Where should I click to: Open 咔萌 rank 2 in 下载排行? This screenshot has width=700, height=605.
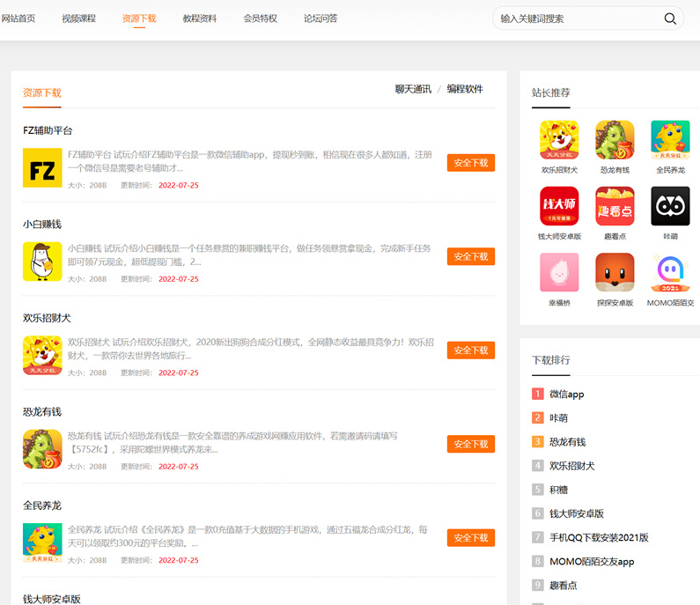click(x=558, y=418)
